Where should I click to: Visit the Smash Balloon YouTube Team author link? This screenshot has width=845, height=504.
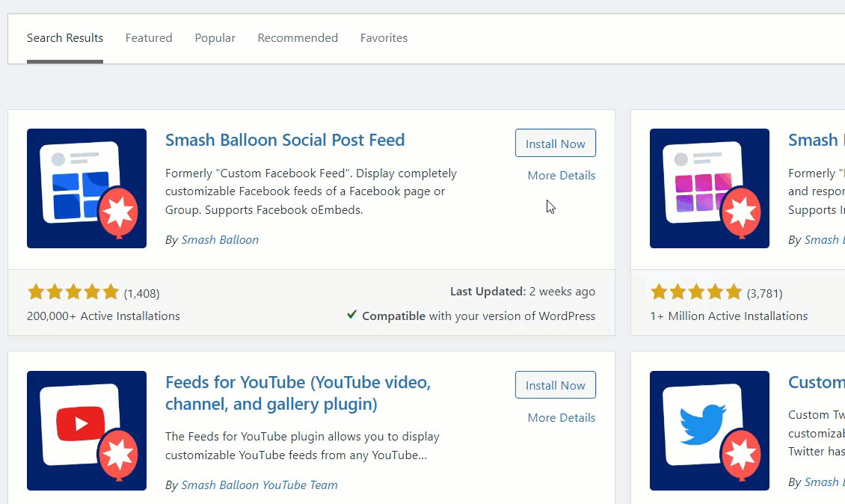click(x=259, y=485)
